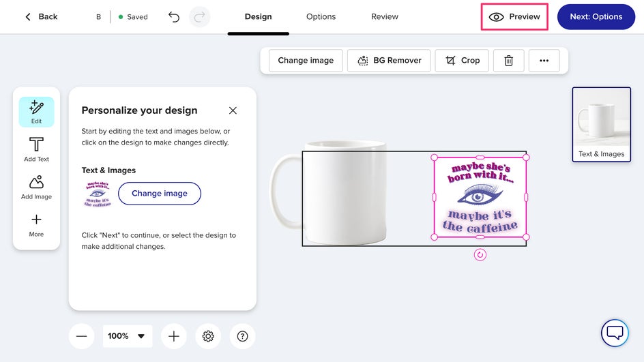
Task: Switch to the Design tab
Action: point(259,17)
